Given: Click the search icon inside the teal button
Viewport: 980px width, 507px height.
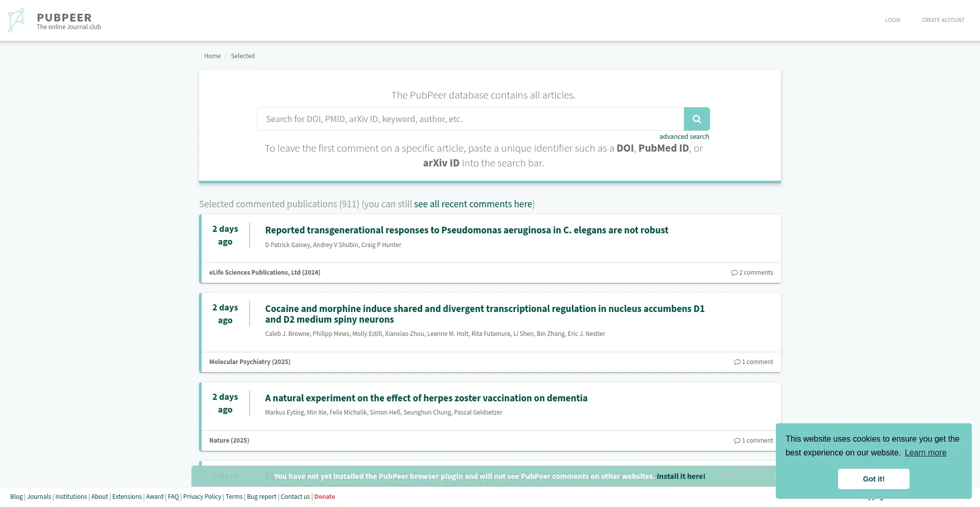Looking at the screenshot, I should tap(697, 118).
